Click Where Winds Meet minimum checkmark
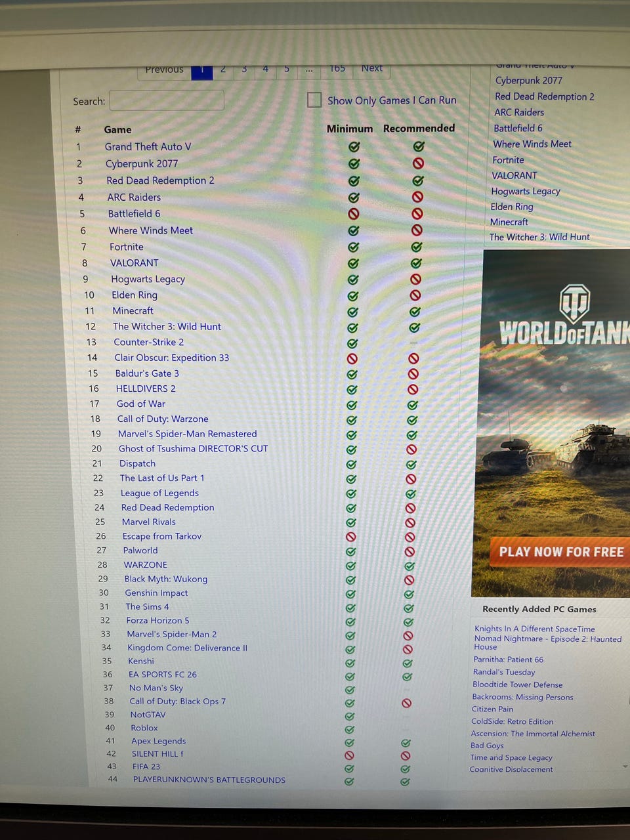Image resolution: width=630 pixels, height=840 pixels. point(353,230)
